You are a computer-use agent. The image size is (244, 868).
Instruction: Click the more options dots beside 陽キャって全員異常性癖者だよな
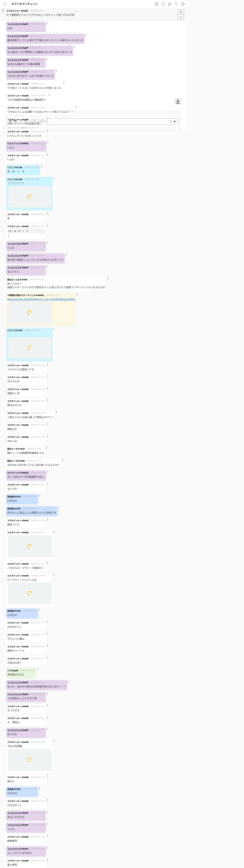coord(47,448)
